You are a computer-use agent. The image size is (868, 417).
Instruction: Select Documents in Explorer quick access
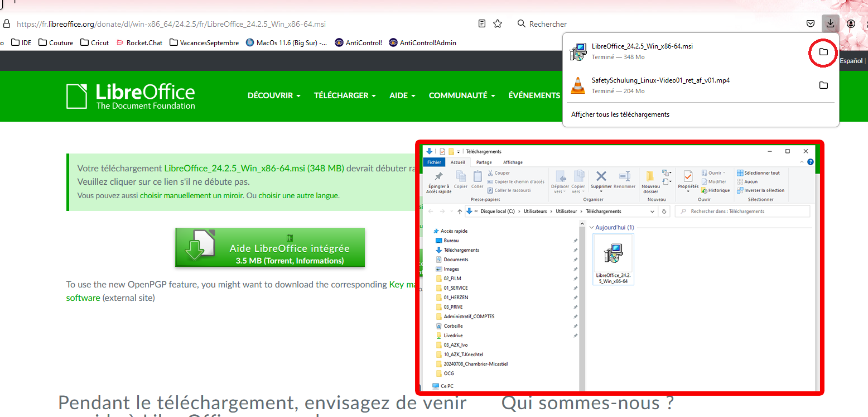[x=455, y=260]
